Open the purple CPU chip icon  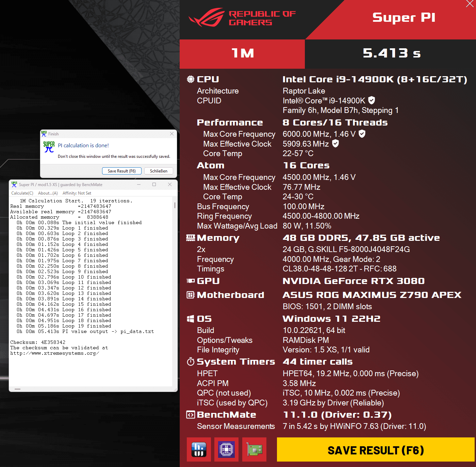coord(227,450)
